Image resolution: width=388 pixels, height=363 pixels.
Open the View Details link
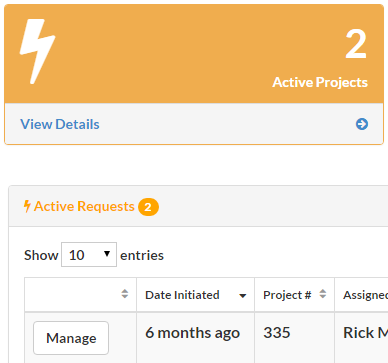pyautogui.click(x=60, y=124)
